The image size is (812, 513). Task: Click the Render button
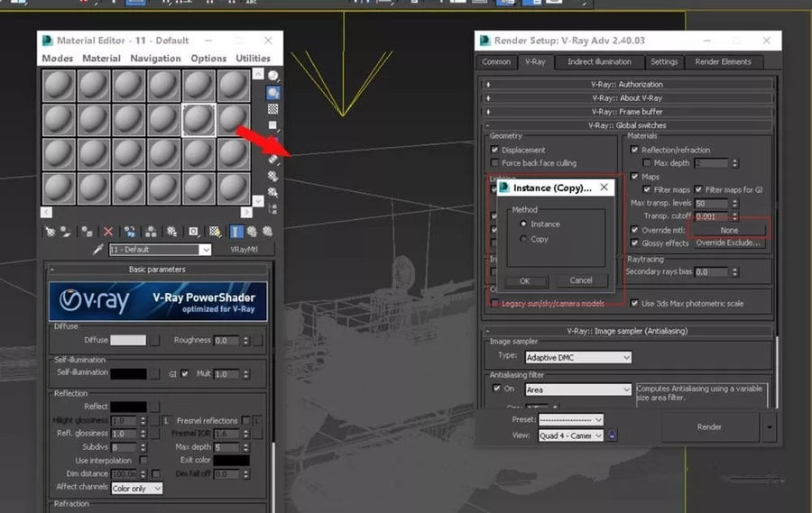(x=709, y=427)
